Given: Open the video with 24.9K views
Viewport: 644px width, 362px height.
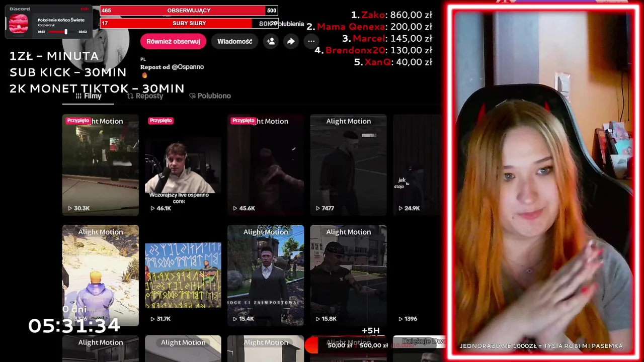Looking at the screenshot, I should [417, 165].
